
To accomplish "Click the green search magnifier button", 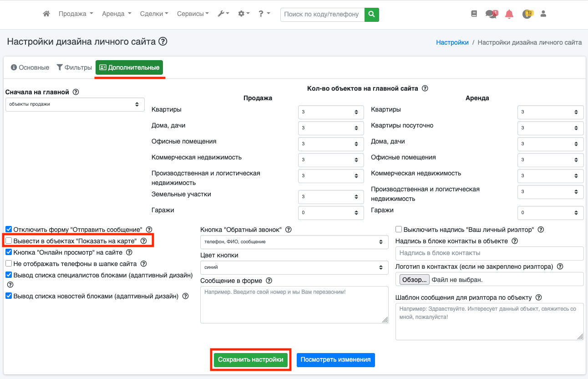I will [372, 14].
